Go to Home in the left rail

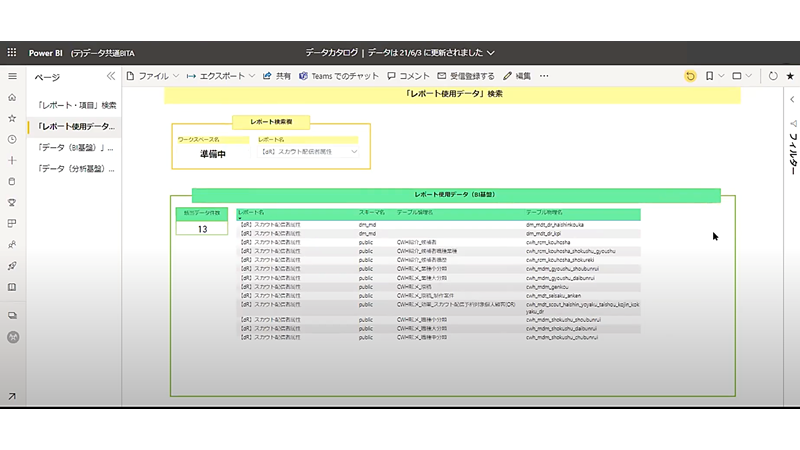[x=12, y=97]
